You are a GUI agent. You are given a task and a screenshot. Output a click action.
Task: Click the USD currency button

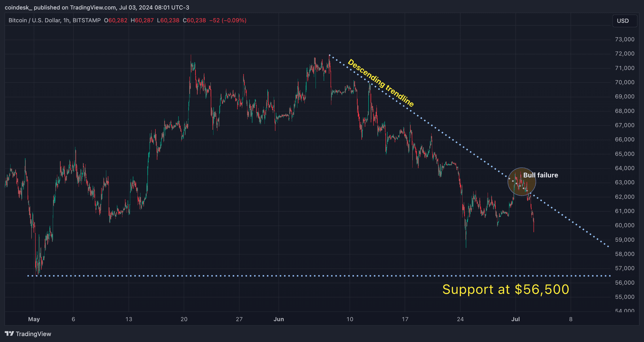coord(624,21)
